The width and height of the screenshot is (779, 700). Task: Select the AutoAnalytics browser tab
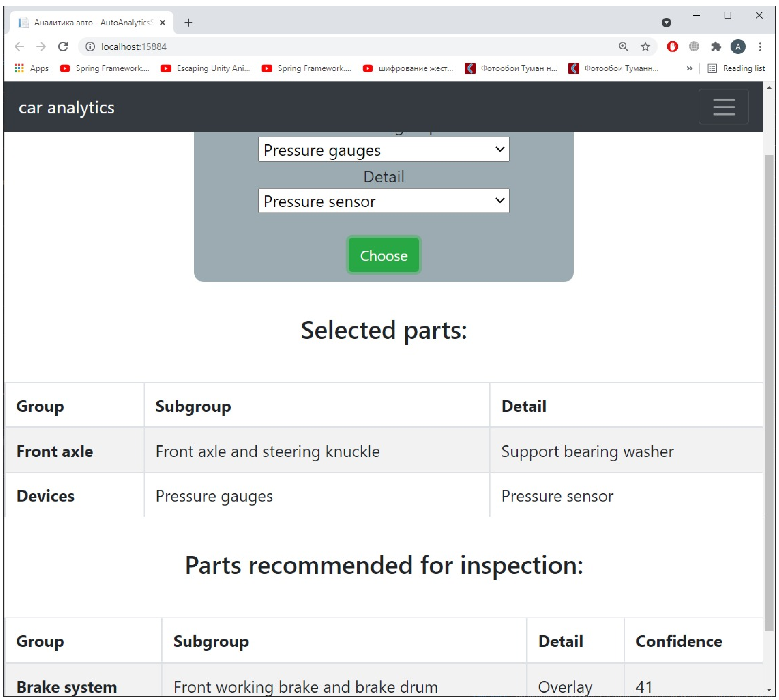click(92, 23)
